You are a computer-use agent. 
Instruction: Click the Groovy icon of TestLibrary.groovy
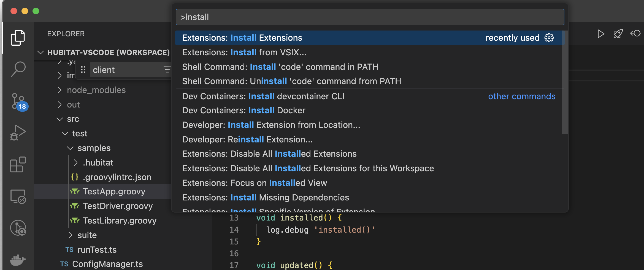[75, 221]
